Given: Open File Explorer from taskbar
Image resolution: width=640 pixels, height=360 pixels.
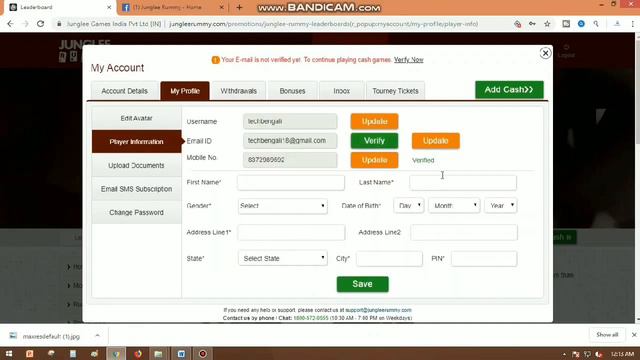Looking at the screenshot, I should (x=159, y=354).
